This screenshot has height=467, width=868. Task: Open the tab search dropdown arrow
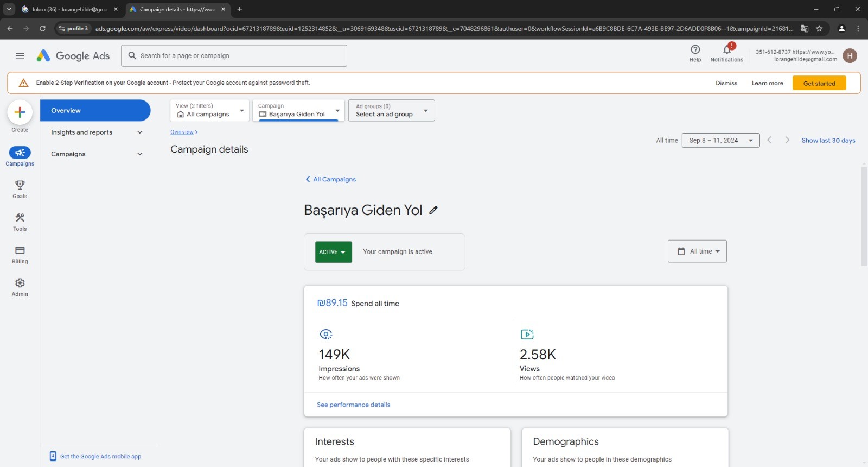tap(9, 9)
